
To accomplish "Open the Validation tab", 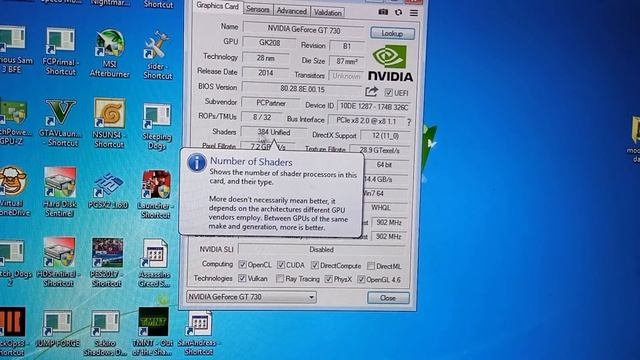I will click(x=327, y=12).
